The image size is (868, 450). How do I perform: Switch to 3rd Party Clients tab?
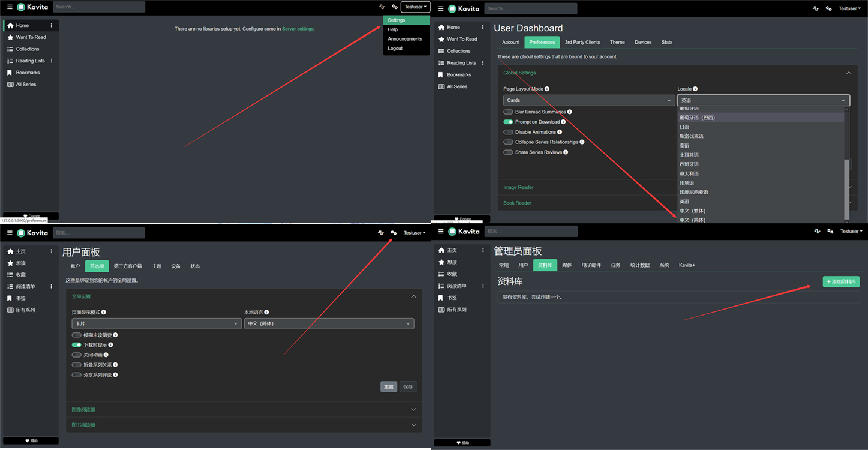[x=582, y=42]
